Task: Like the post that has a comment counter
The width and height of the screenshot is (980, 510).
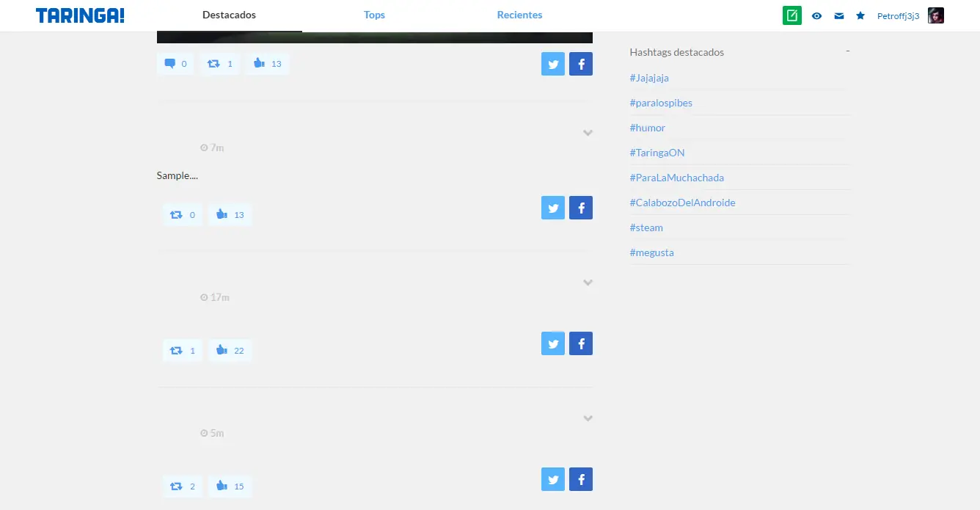Action: (268, 64)
